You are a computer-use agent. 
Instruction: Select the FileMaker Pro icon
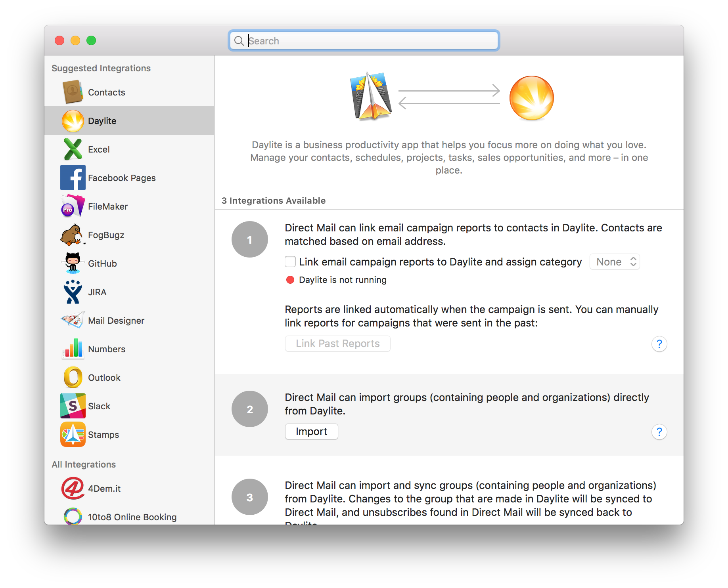(x=73, y=206)
